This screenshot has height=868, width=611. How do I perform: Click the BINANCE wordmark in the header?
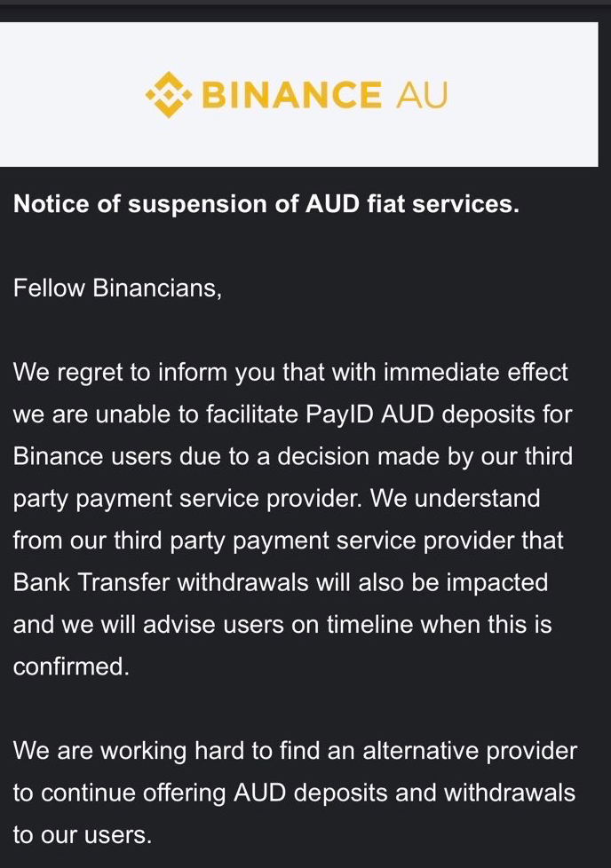click(292, 95)
